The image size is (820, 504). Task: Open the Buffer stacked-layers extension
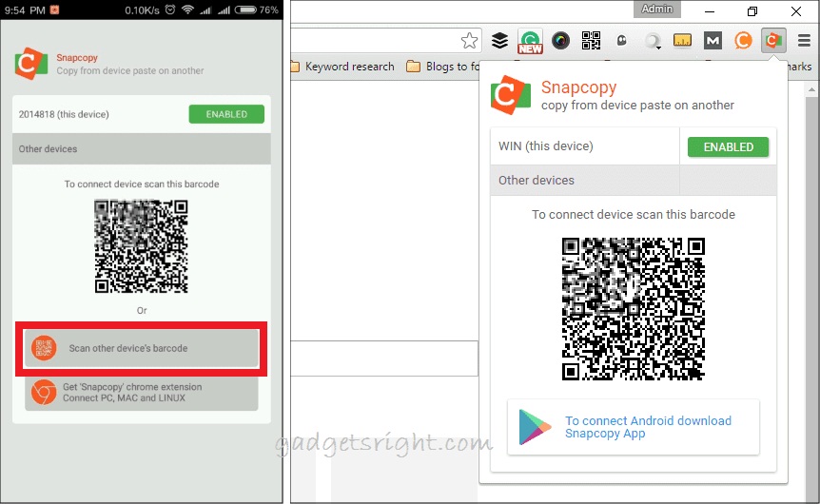pos(499,40)
